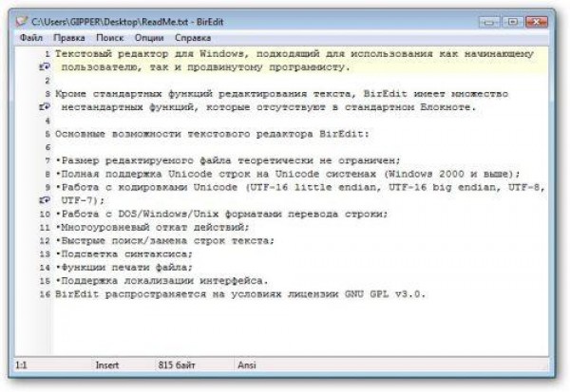Click the line 'Полная поддержка Unicode строк'

tap(288, 174)
